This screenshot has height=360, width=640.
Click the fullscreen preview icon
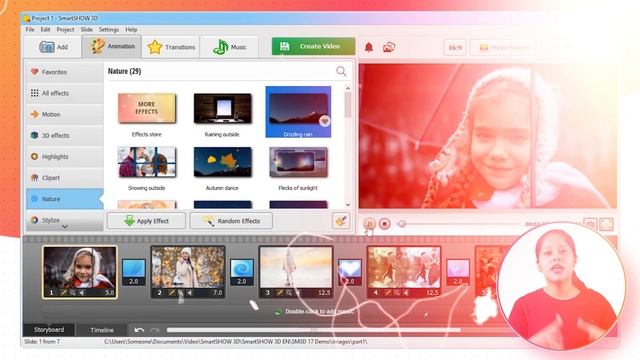pos(606,224)
